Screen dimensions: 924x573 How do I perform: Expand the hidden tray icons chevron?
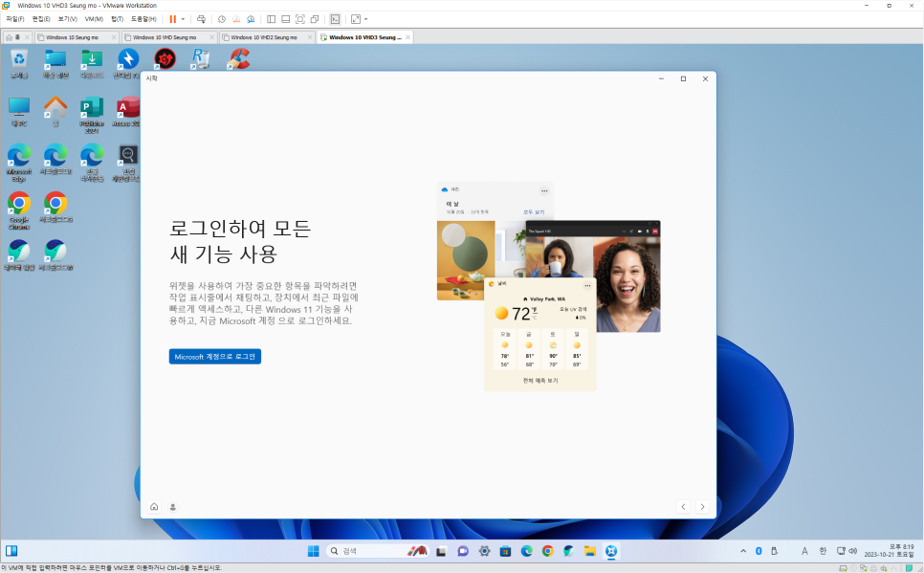pyautogui.click(x=743, y=551)
